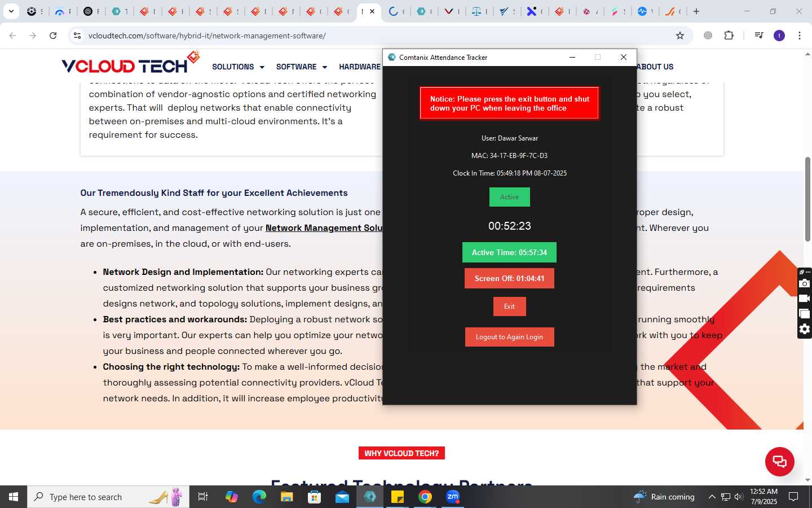812x508 pixels.
Task: Switch to the first browser tab
Action: pyautogui.click(x=35, y=11)
